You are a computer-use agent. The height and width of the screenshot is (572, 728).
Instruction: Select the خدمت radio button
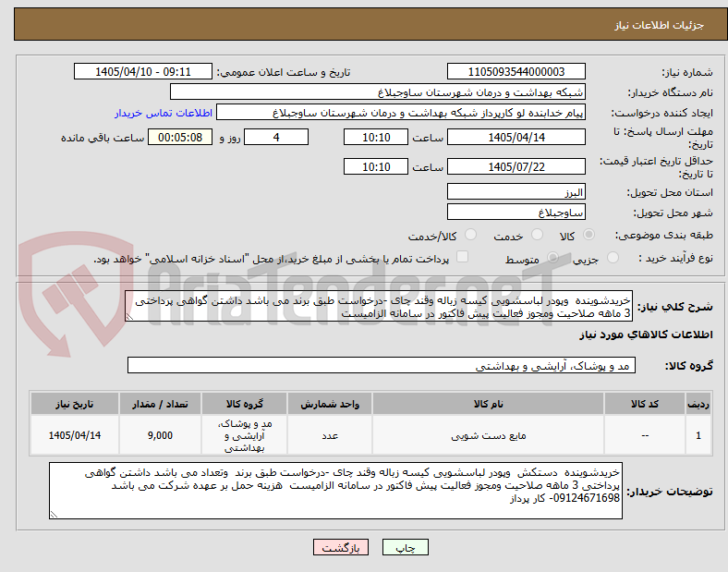(537, 235)
